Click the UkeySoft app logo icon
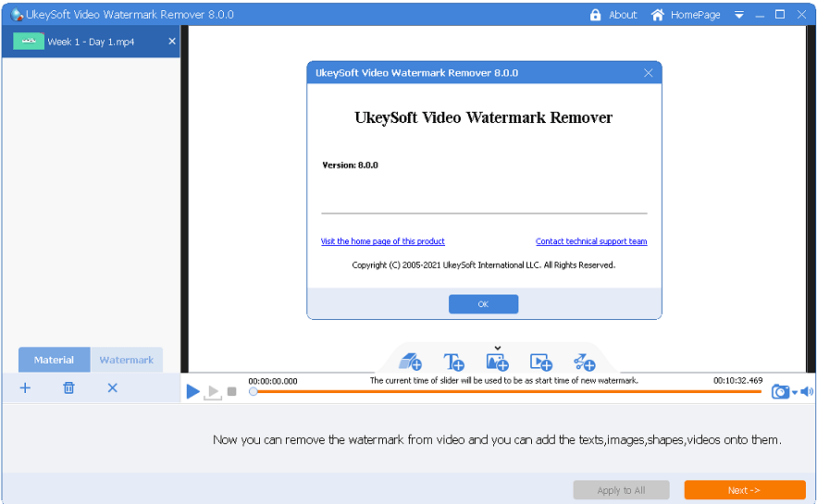 point(17,14)
